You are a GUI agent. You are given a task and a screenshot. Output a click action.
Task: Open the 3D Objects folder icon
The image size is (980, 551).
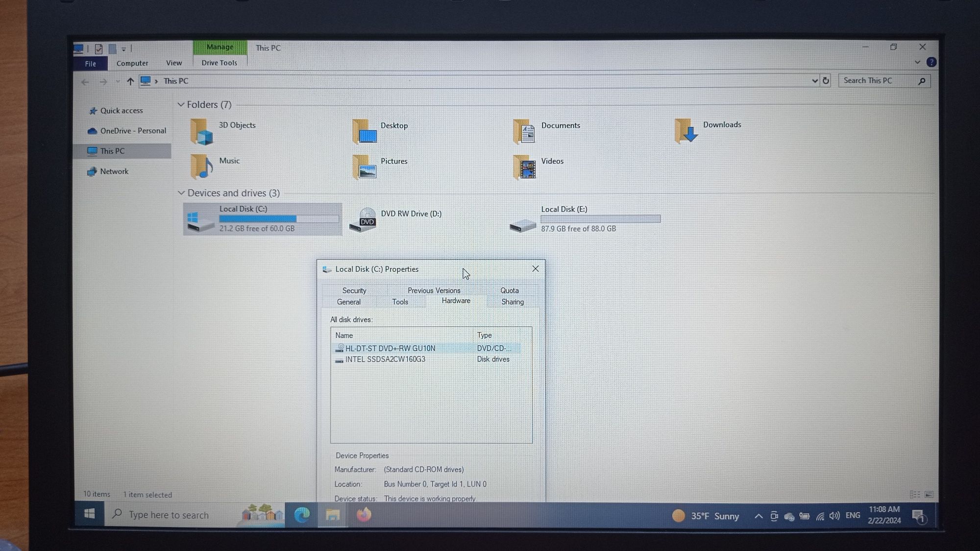pos(201,132)
